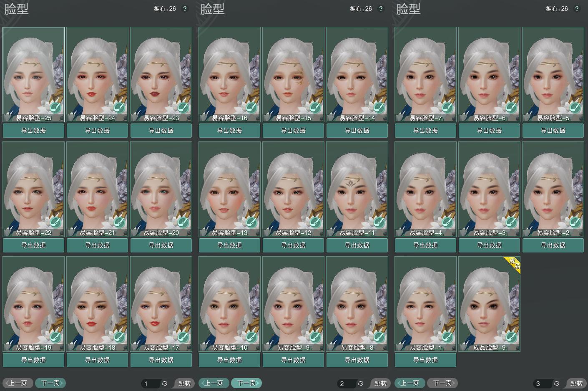The height and width of the screenshot is (391, 588).
Task: Click 上一页 in the page 1 panel
Action: [18, 383]
